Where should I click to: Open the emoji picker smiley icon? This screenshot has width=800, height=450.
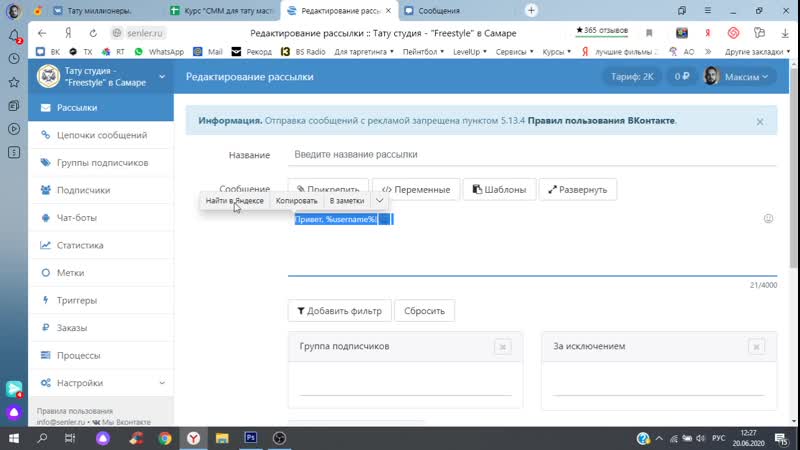point(768,218)
